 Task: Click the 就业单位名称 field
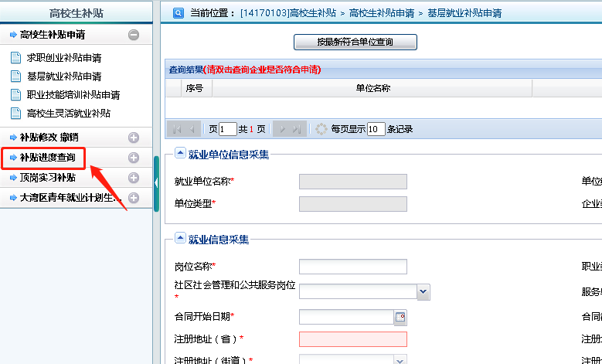coord(353,182)
